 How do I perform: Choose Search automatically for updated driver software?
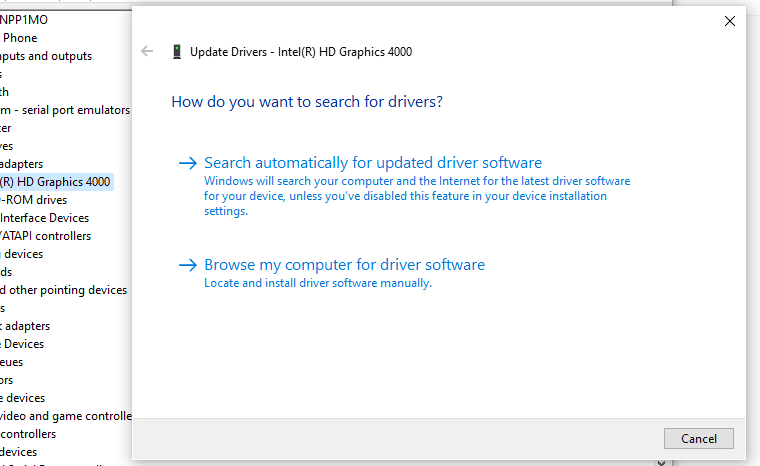click(373, 162)
